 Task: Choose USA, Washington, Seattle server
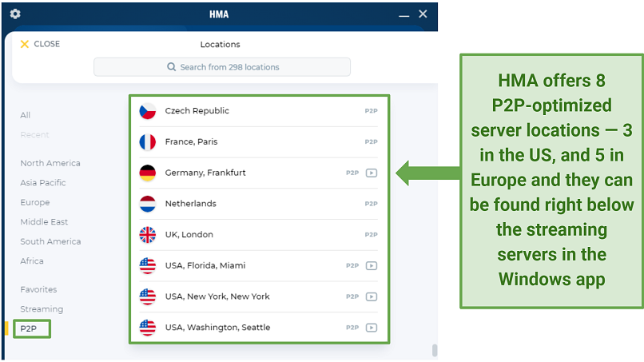click(x=258, y=328)
